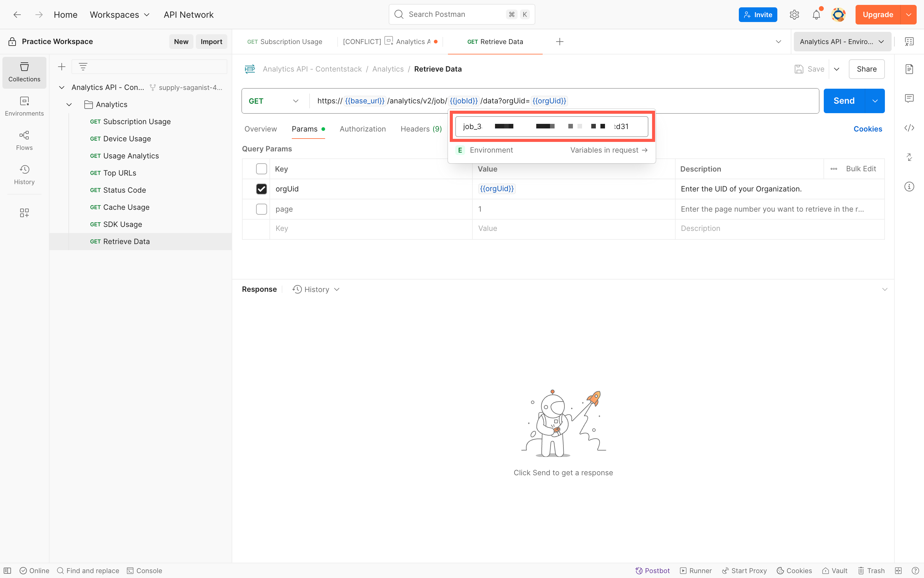The height and width of the screenshot is (578, 924).
Task: Open the Collections sidebar panel
Action: (x=24, y=72)
